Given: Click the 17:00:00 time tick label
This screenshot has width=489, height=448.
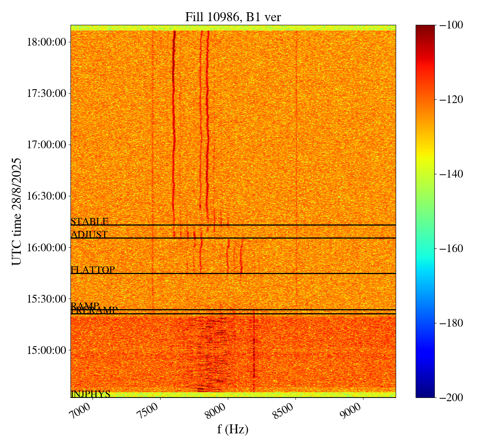Looking at the screenshot, I should (x=46, y=145).
